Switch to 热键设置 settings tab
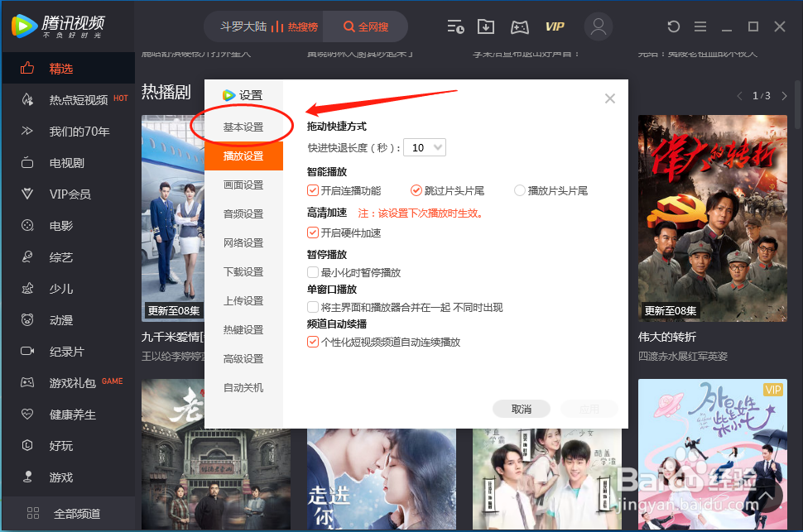This screenshot has height=532, width=803. [x=243, y=330]
